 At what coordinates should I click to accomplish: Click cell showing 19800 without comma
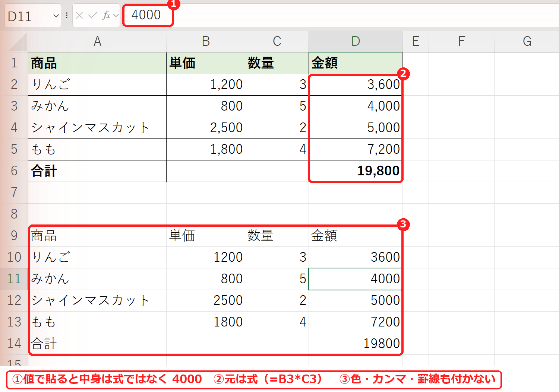coord(356,344)
